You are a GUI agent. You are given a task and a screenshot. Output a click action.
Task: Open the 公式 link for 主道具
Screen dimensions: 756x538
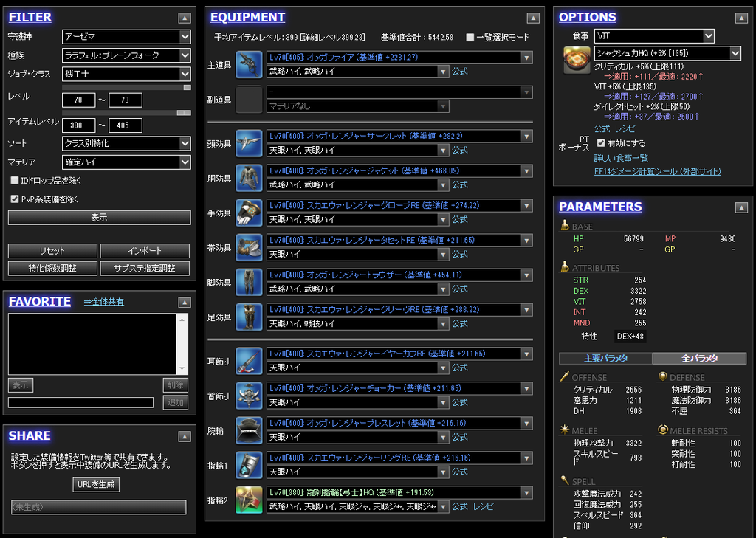click(459, 72)
